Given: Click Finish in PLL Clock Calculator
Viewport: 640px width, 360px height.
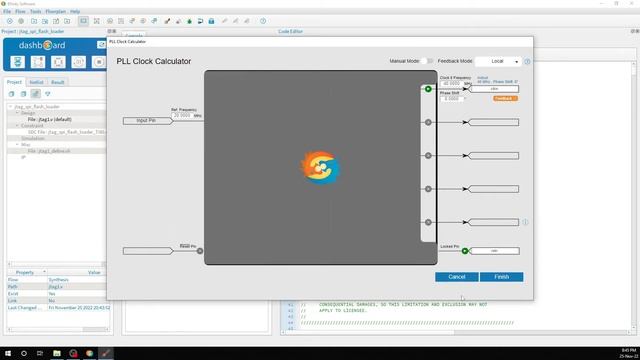Looking at the screenshot, I should coord(502,277).
